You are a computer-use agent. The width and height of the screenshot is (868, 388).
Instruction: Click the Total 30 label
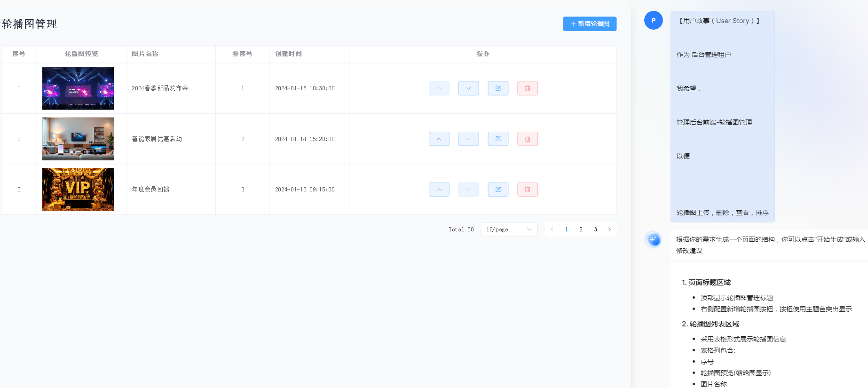pos(461,230)
